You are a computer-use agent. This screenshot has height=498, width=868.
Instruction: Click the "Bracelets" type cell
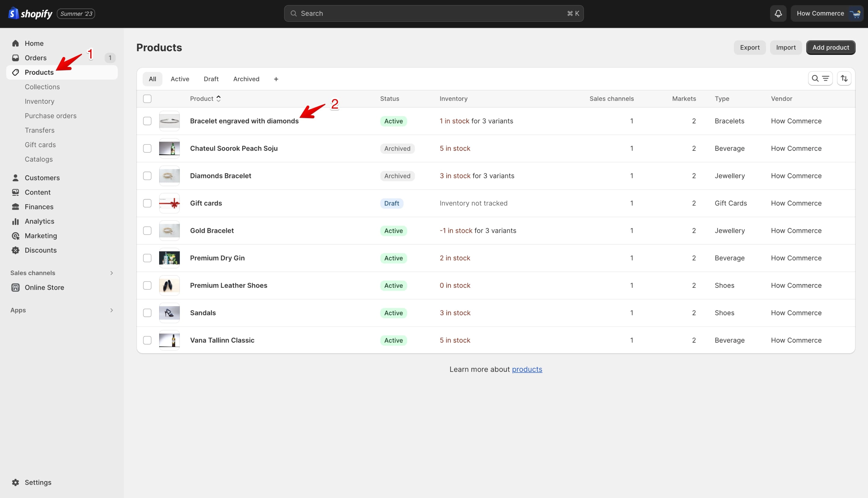point(729,121)
